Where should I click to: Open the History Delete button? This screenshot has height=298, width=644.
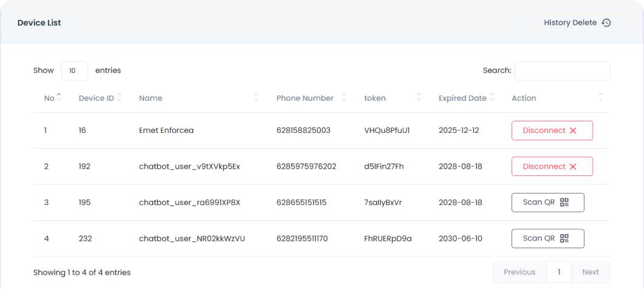point(578,23)
